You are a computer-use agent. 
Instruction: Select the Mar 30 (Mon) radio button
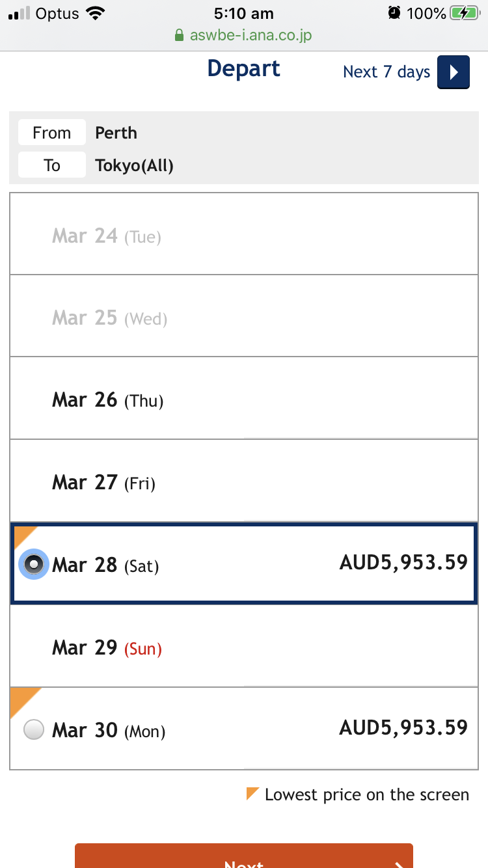click(33, 729)
